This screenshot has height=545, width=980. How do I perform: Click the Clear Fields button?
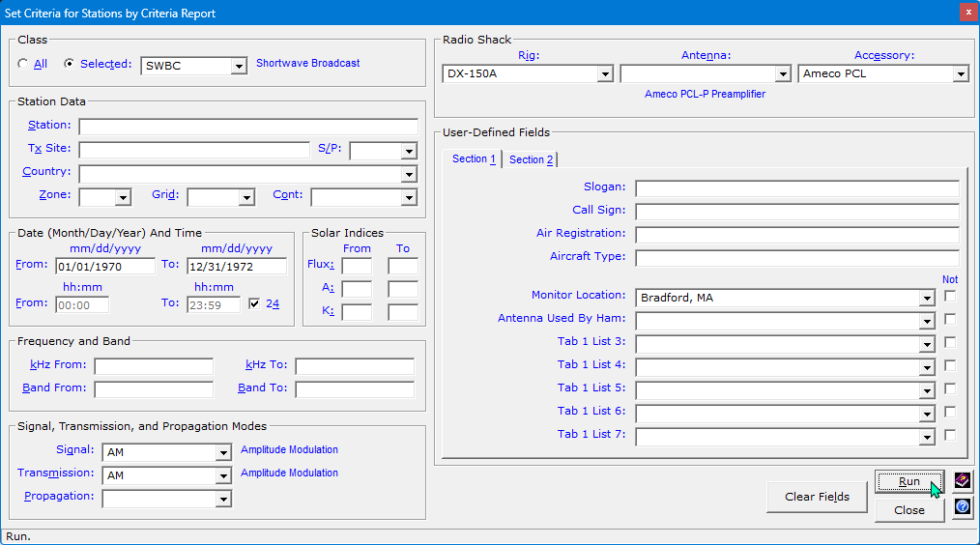point(817,497)
